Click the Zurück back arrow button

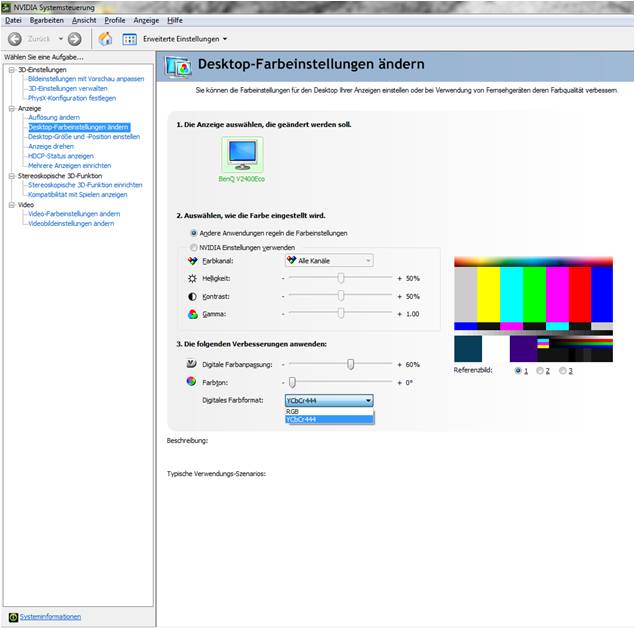pyautogui.click(x=15, y=39)
